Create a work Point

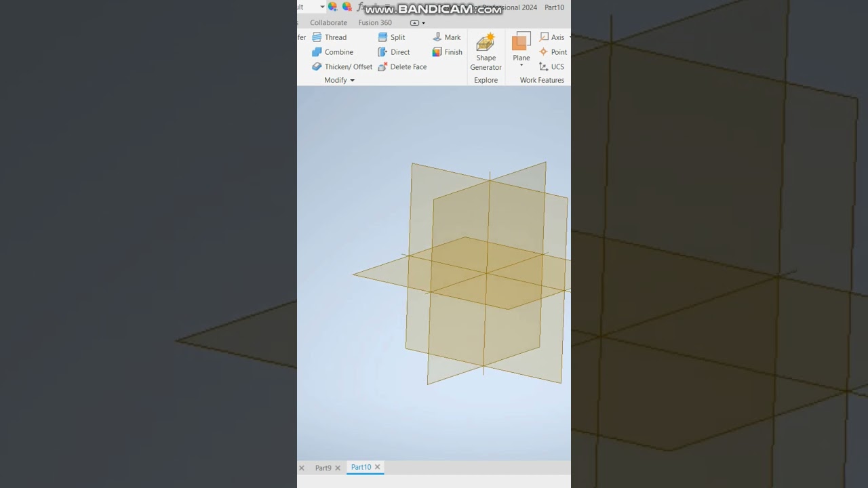click(553, 52)
